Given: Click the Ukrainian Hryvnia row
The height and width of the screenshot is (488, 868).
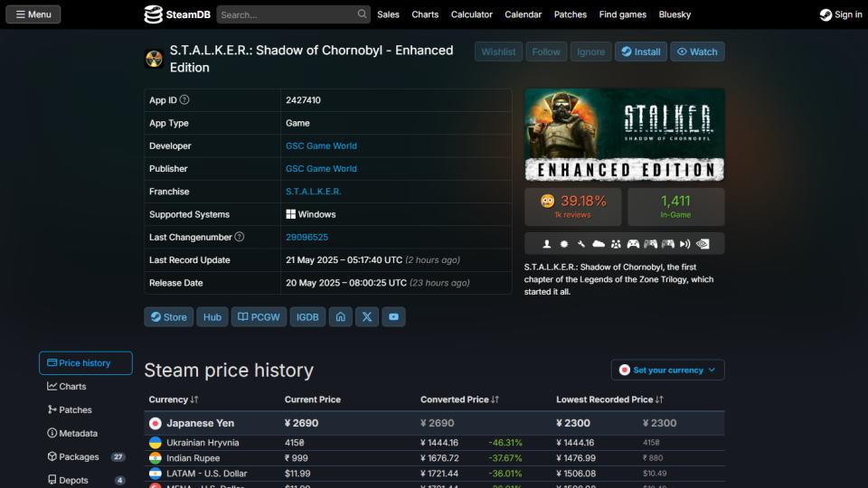Looking at the screenshot, I should (434, 443).
